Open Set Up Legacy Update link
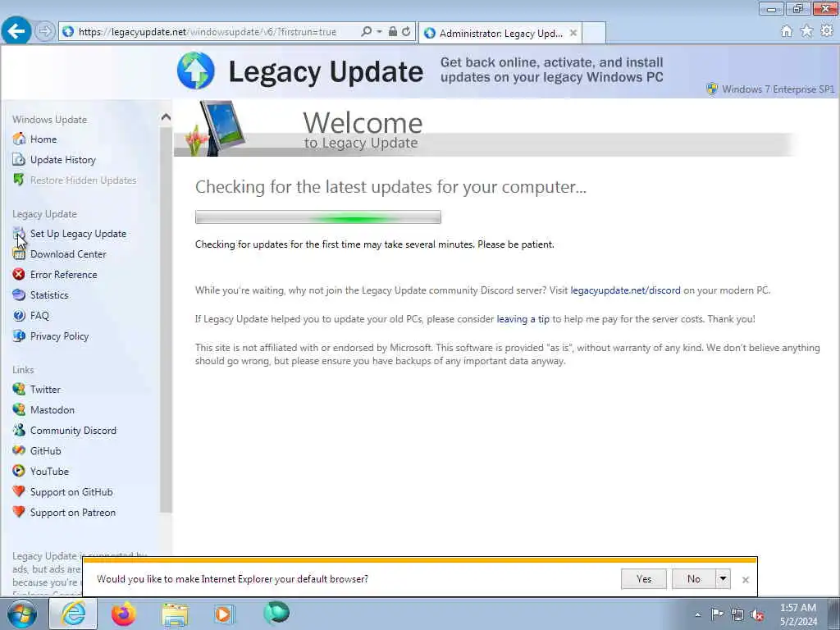 (78, 234)
